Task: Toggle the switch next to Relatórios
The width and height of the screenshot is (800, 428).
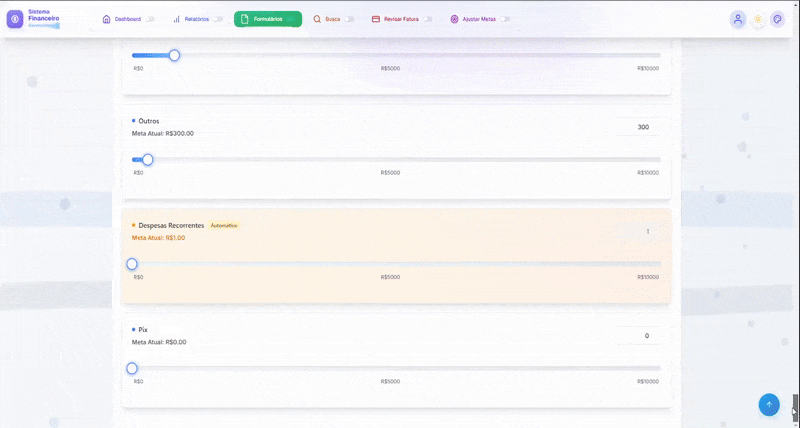Action: (x=217, y=19)
